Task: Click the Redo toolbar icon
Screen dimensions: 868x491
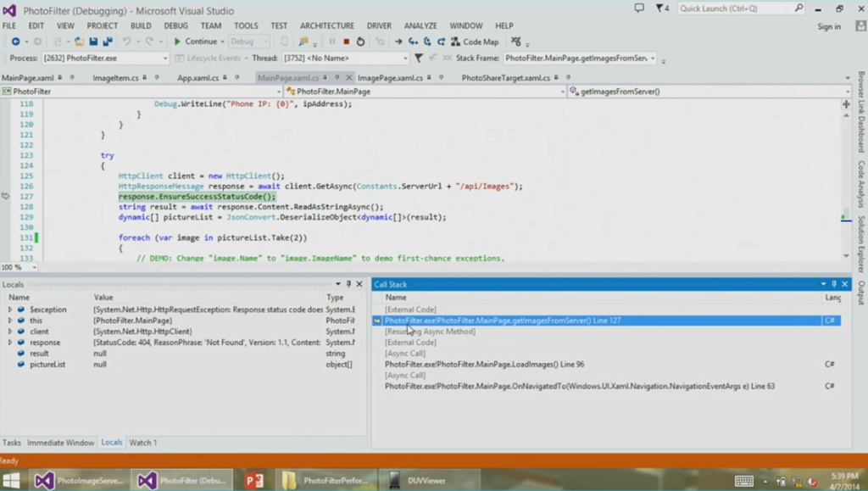Action: pyautogui.click(x=149, y=42)
